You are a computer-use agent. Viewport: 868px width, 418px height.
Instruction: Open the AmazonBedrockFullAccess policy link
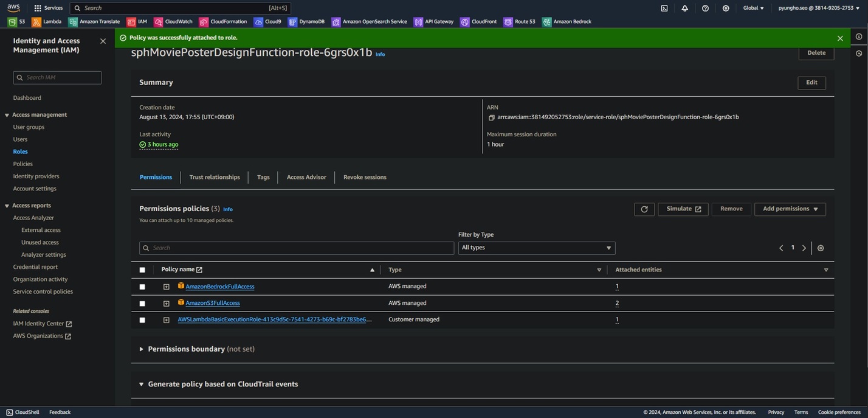click(220, 287)
